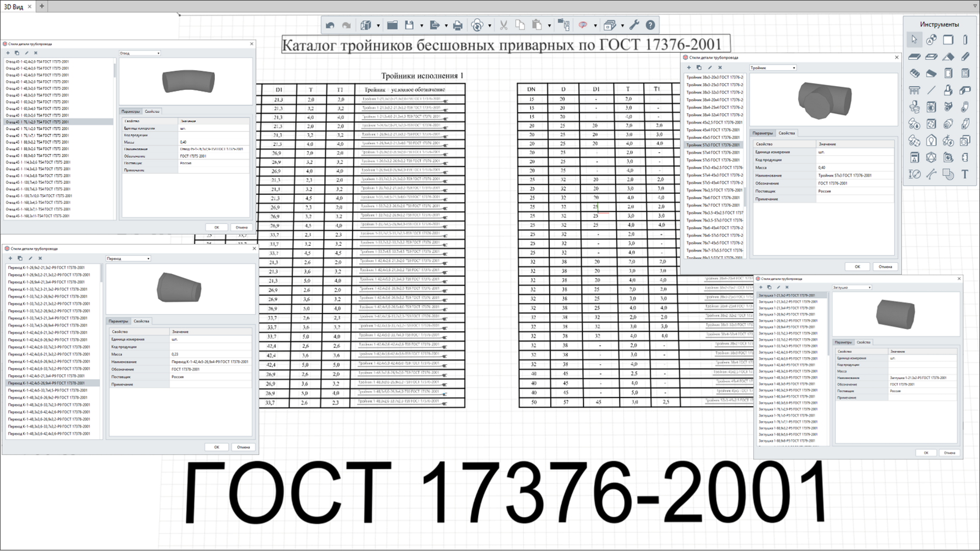This screenshot has width=980, height=551.
Task: Click the Undo arrow in top toolbar
Action: 330,25
